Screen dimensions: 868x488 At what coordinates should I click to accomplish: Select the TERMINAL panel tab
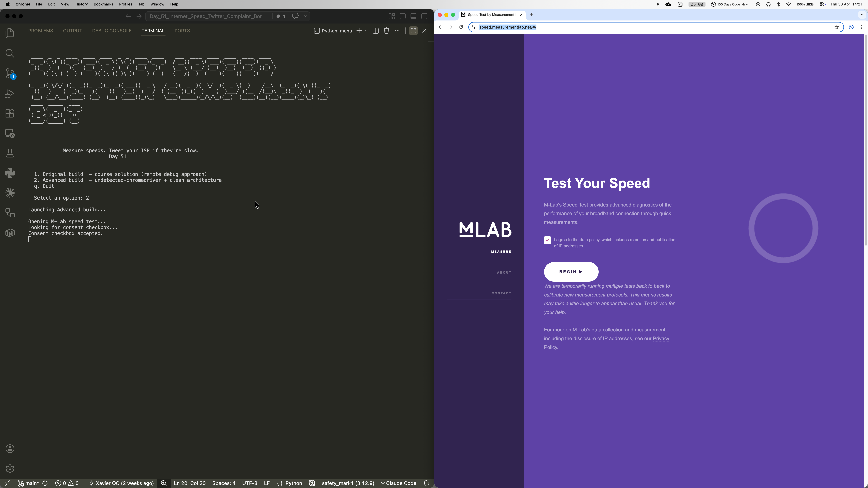click(x=153, y=31)
